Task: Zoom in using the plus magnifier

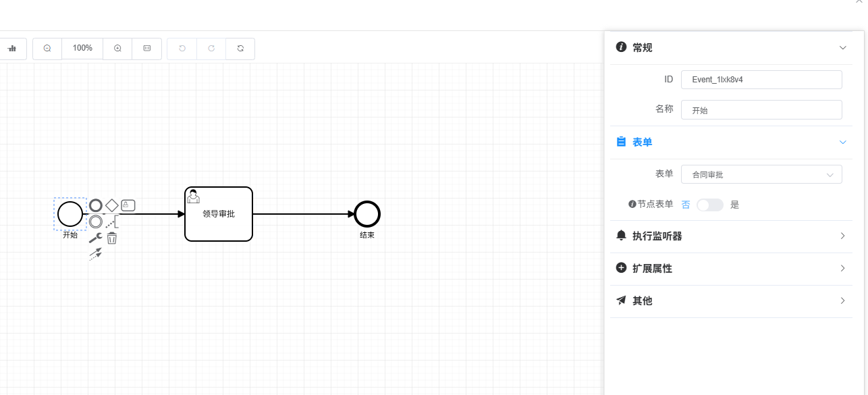Action: coord(117,49)
